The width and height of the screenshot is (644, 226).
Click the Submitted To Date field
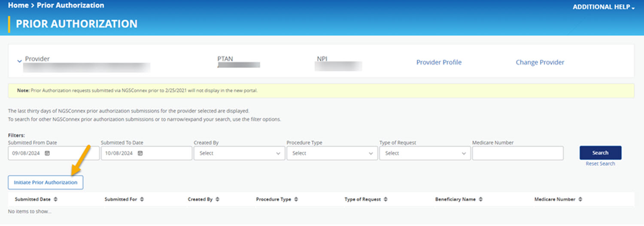pyautogui.click(x=146, y=153)
